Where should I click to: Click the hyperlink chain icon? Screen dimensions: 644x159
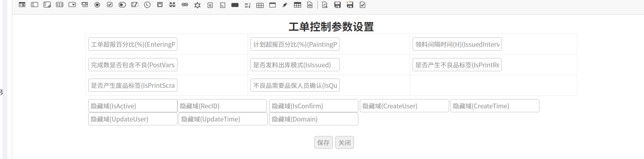click(185, 5)
